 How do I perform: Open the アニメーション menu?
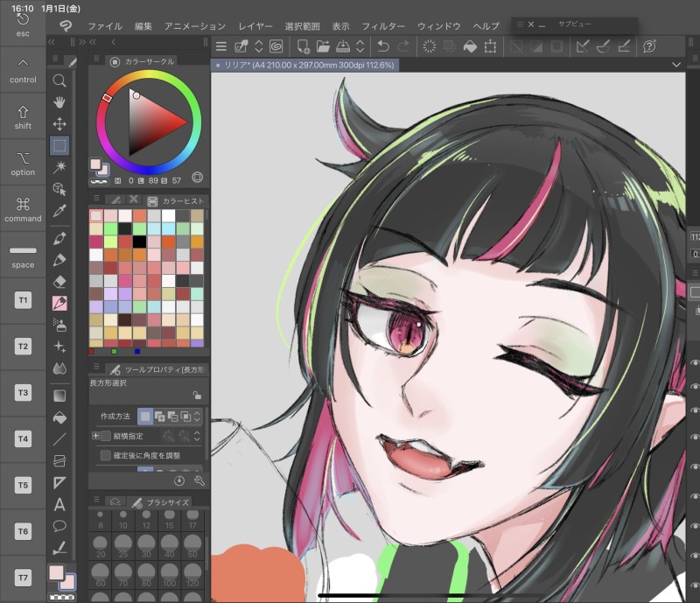click(194, 26)
